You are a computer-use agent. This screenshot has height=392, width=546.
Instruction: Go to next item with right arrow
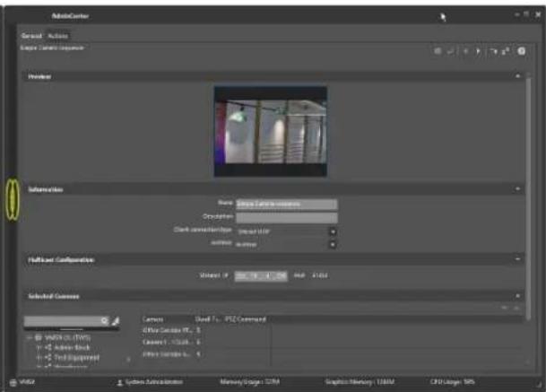click(x=478, y=51)
